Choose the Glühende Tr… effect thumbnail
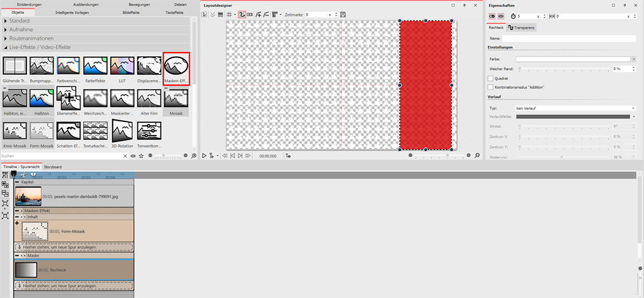Screen dimensions: 644x298 (15, 66)
